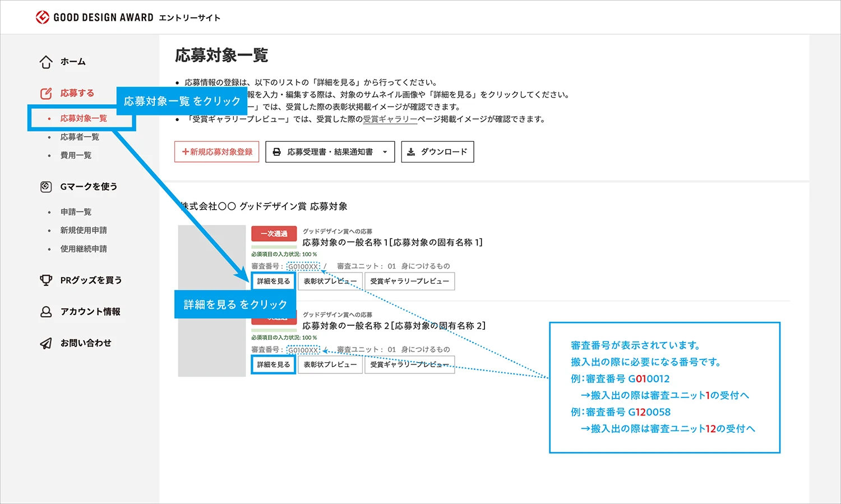Select 申請一覧 under Gマークを使う
Screen dimensions: 841x504
tap(75, 211)
